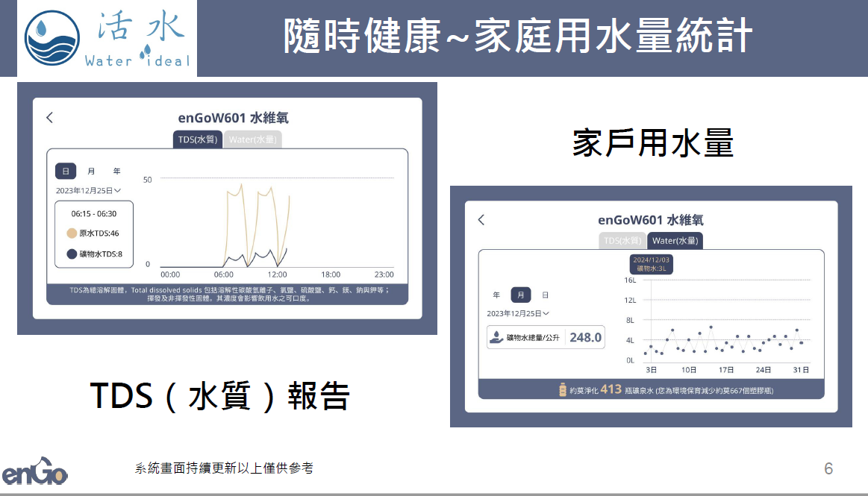Expand the date dropdown in water usage panel
The height and width of the screenshot is (496, 868).
point(518,314)
